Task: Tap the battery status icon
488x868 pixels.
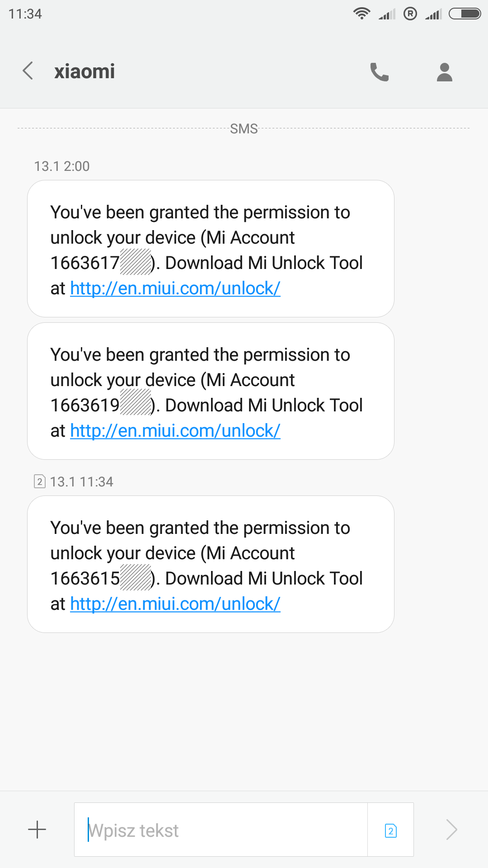Action: tap(465, 14)
